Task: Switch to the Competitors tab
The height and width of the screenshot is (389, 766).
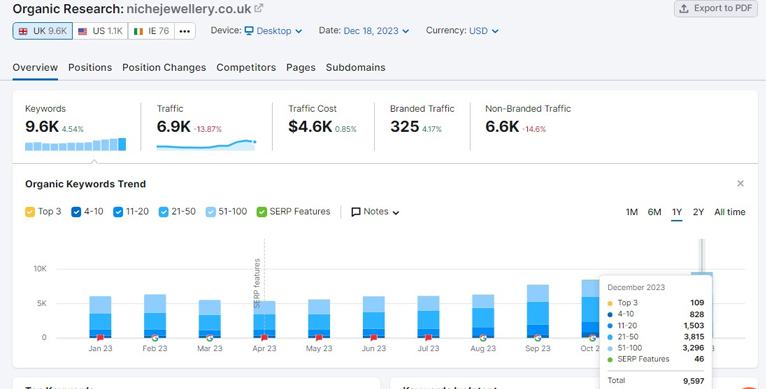Action: [246, 67]
